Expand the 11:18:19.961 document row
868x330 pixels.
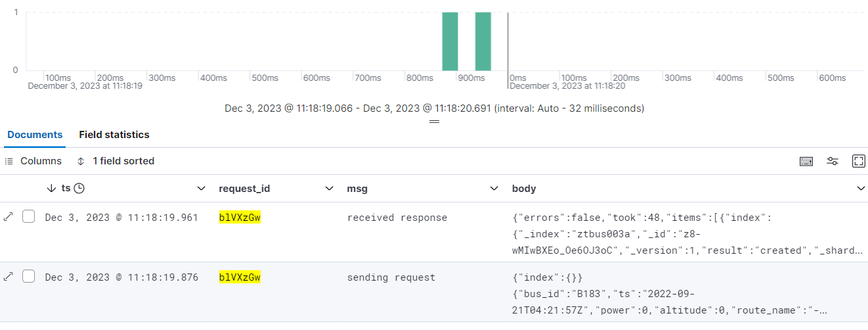click(x=8, y=217)
